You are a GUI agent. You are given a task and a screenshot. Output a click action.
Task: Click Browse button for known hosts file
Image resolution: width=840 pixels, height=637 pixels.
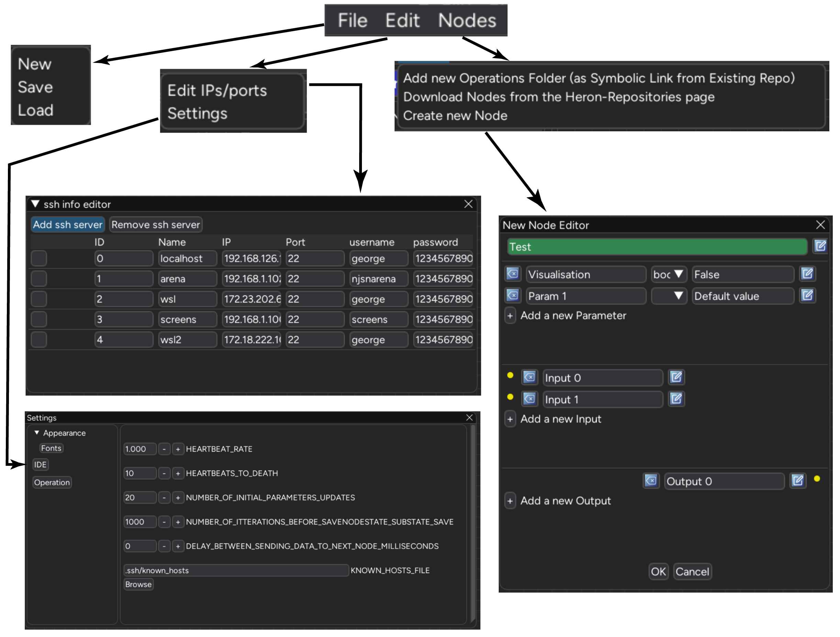[138, 585]
